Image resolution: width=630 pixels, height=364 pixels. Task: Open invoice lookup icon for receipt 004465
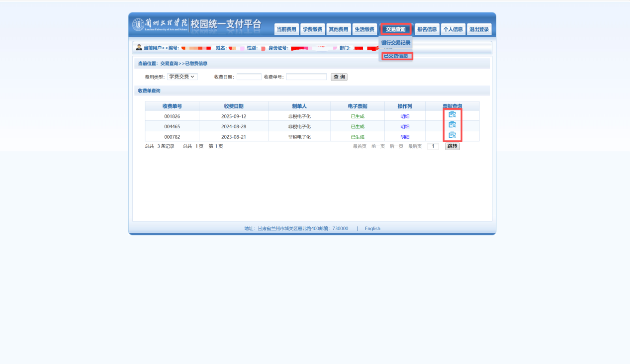(452, 125)
